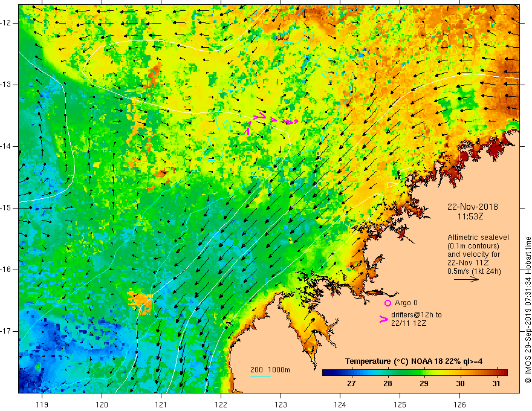Click the large magenta drifter marker on map

coord(259,115)
